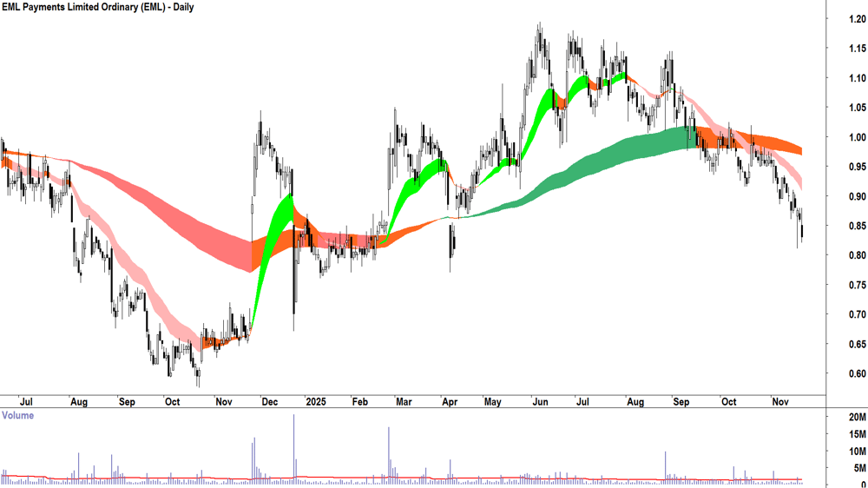This screenshot has height=488, width=868.
Task: Click the 0.60 price axis label
Action: point(857,374)
